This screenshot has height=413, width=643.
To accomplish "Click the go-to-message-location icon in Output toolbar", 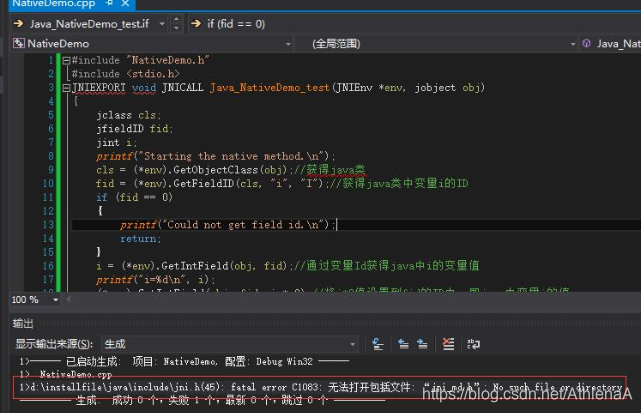I will [x=377, y=344].
